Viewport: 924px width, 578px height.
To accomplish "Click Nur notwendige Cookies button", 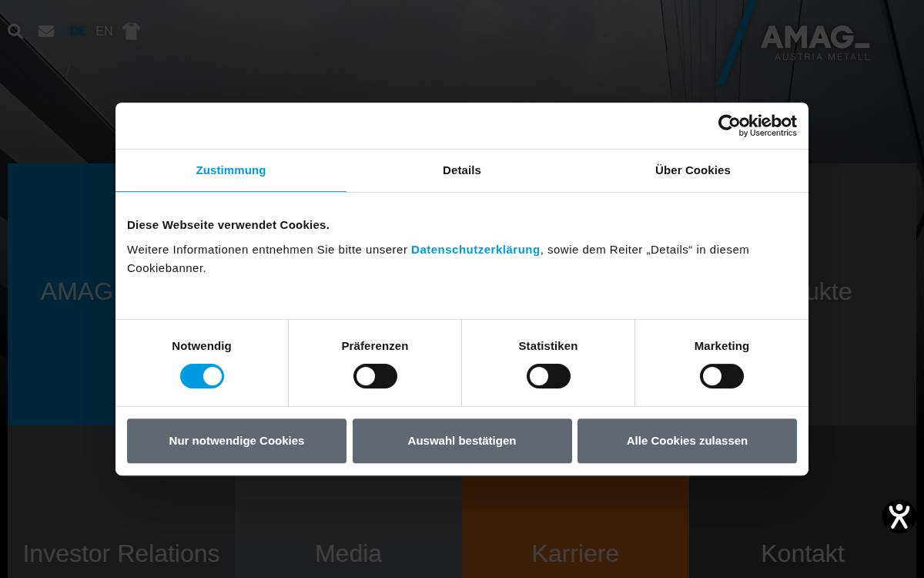I will point(236,441).
